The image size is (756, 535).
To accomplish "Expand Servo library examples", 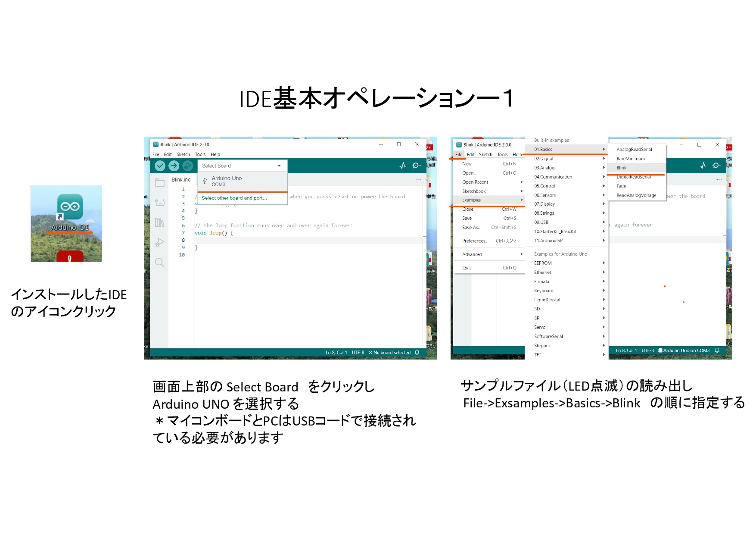I will click(x=566, y=327).
